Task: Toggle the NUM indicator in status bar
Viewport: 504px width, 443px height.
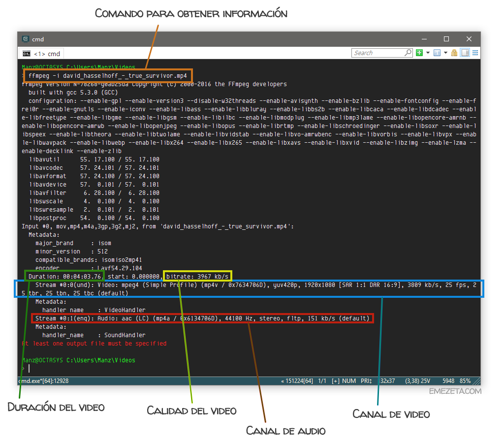Action: [349, 381]
